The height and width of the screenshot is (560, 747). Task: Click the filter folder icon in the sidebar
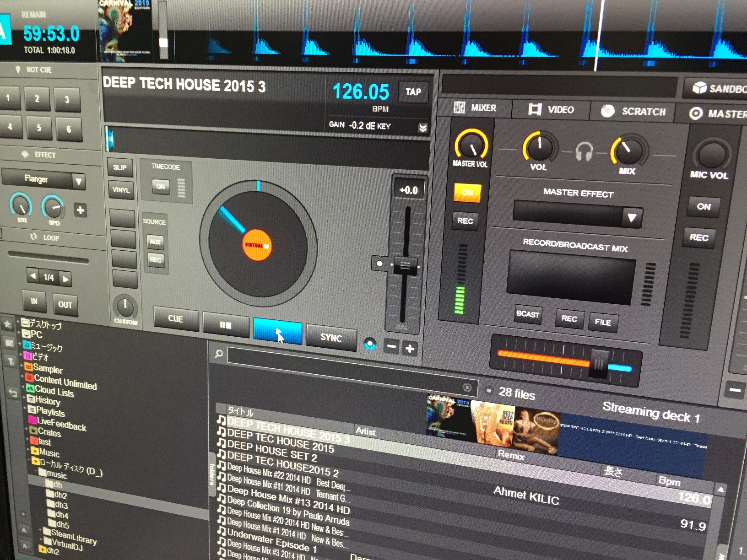10,361
